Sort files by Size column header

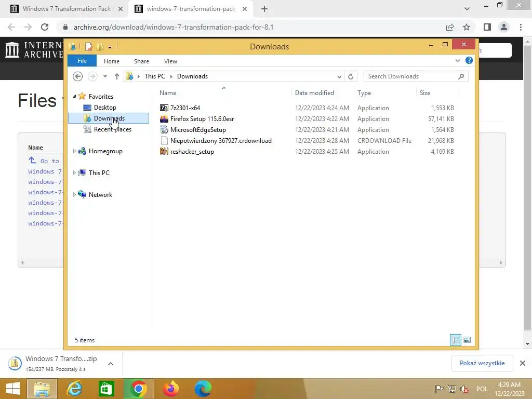[x=425, y=93]
